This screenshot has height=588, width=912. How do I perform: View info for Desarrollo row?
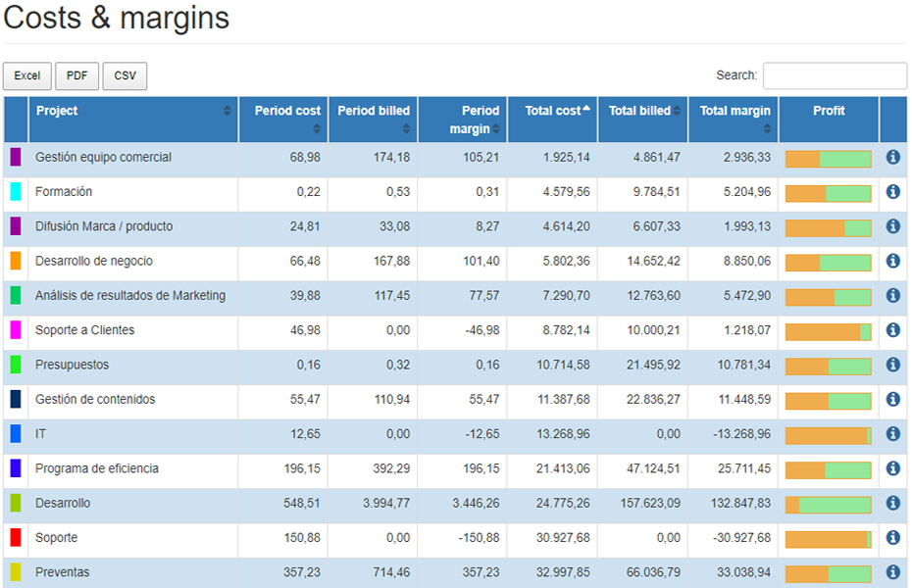[x=892, y=504]
